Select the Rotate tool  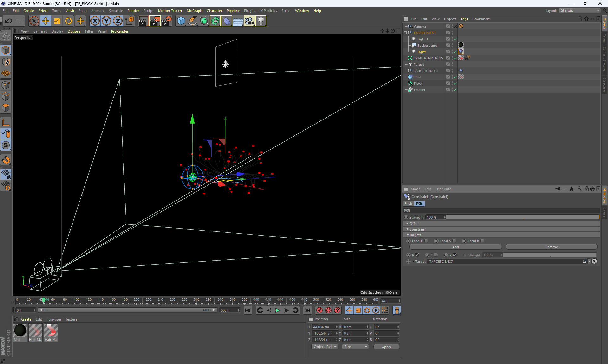68,21
